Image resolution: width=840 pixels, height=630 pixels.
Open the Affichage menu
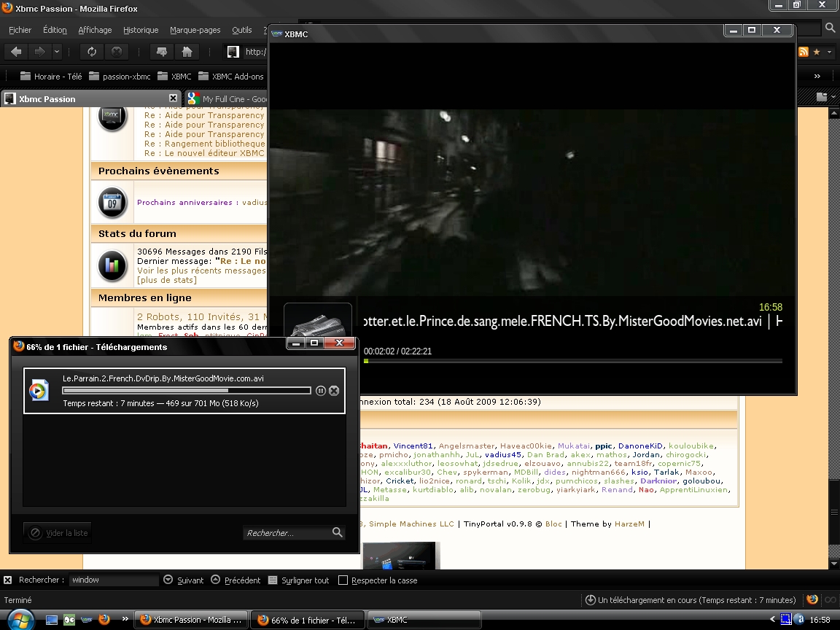click(x=95, y=30)
